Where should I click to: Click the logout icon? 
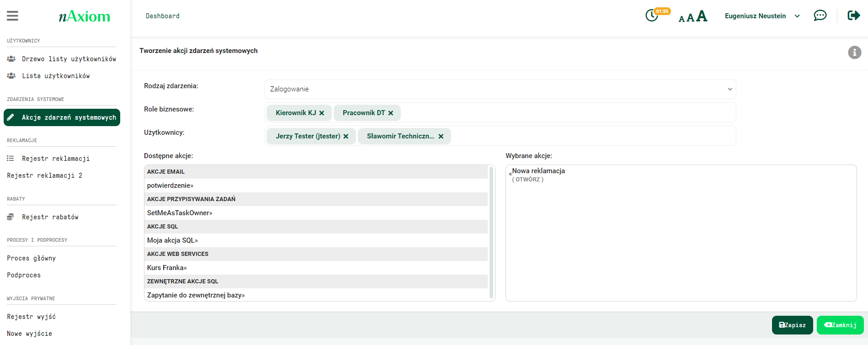pyautogui.click(x=853, y=16)
